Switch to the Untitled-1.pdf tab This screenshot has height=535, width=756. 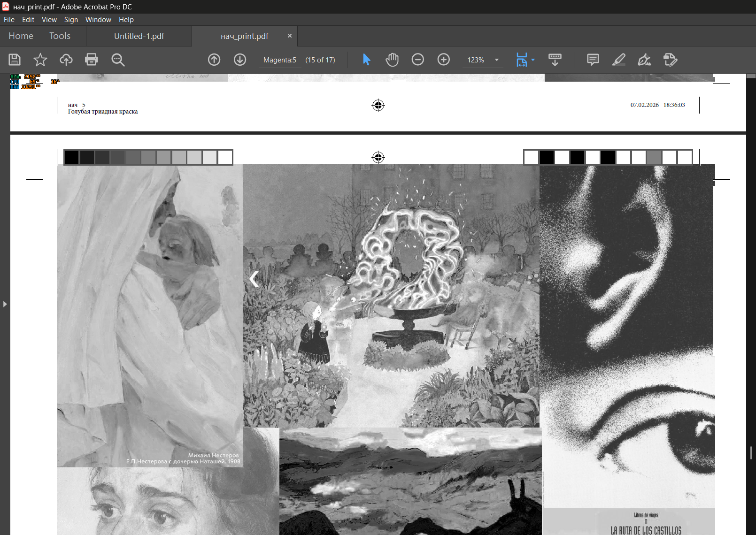(x=139, y=36)
